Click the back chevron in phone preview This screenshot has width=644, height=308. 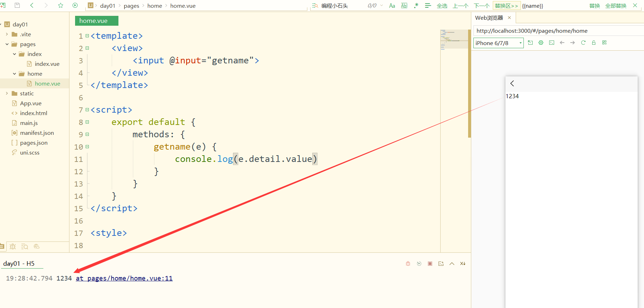click(512, 83)
